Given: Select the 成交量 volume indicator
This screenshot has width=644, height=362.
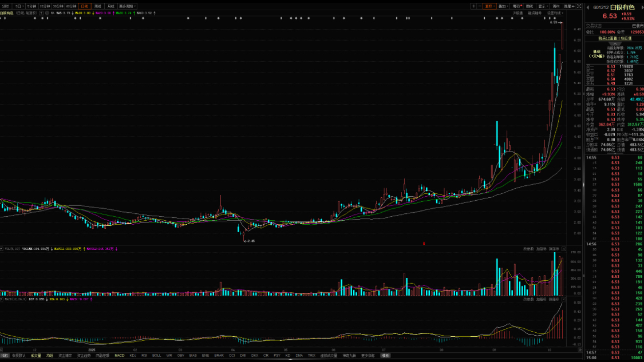Looking at the screenshot, I should (36, 356).
